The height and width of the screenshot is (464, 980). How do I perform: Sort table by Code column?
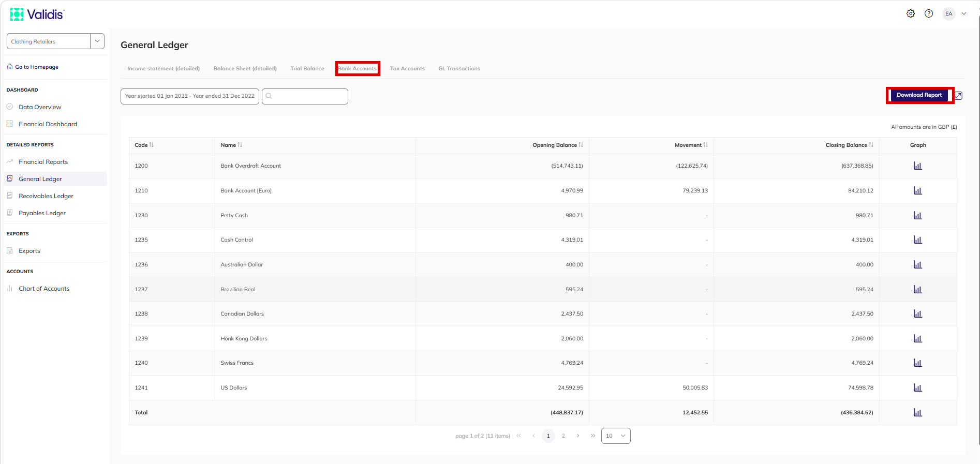(x=152, y=145)
